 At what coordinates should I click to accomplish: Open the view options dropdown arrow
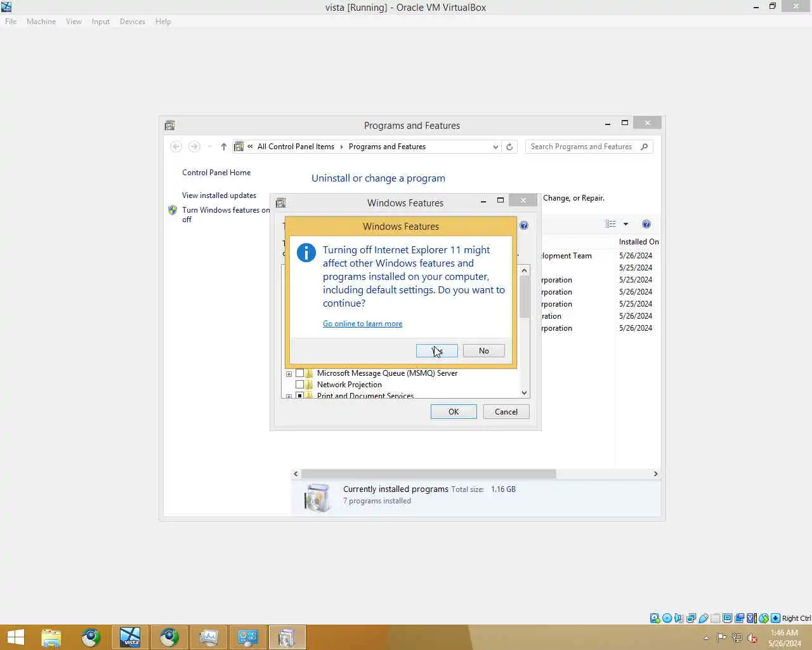pyautogui.click(x=625, y=224)
